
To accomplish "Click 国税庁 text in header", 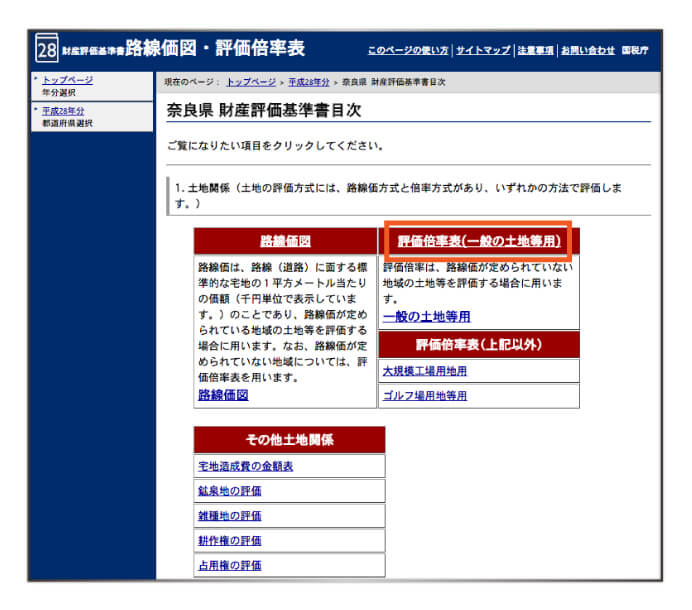I will click(635, 50).
